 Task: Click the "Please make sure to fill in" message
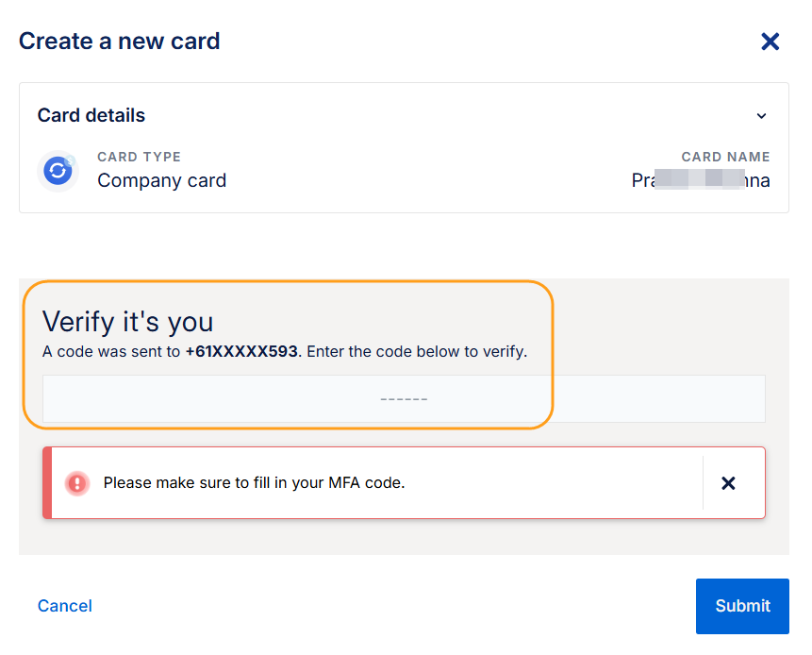click(x=254, y=483)
